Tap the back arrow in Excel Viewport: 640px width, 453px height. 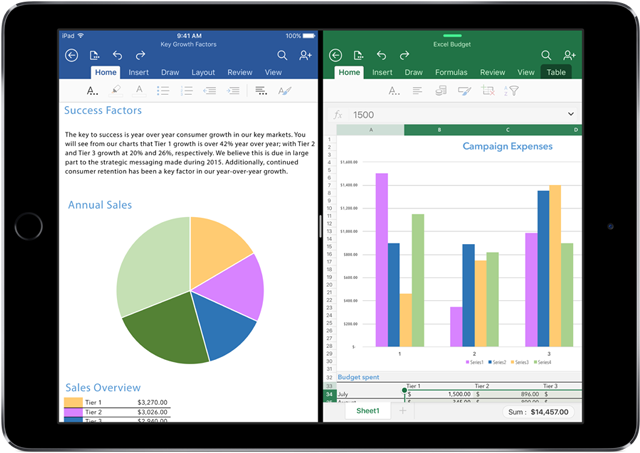[x=336, y=55]
